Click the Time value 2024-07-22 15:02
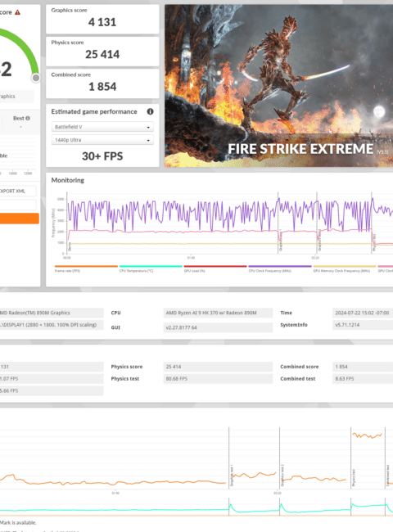Image resolution: width=393 pixels, height=532 pixels. click(363, 313)
